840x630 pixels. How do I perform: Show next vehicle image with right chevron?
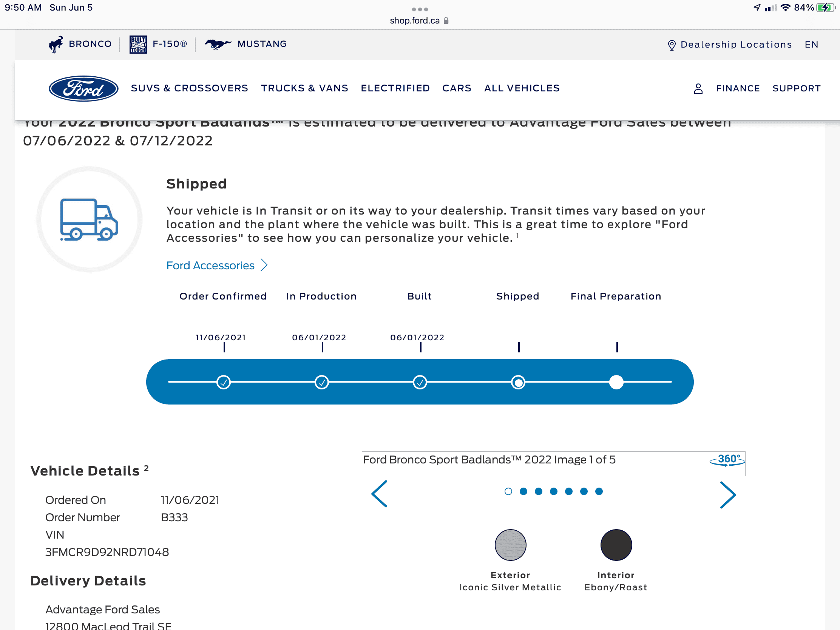click(727, 495)
